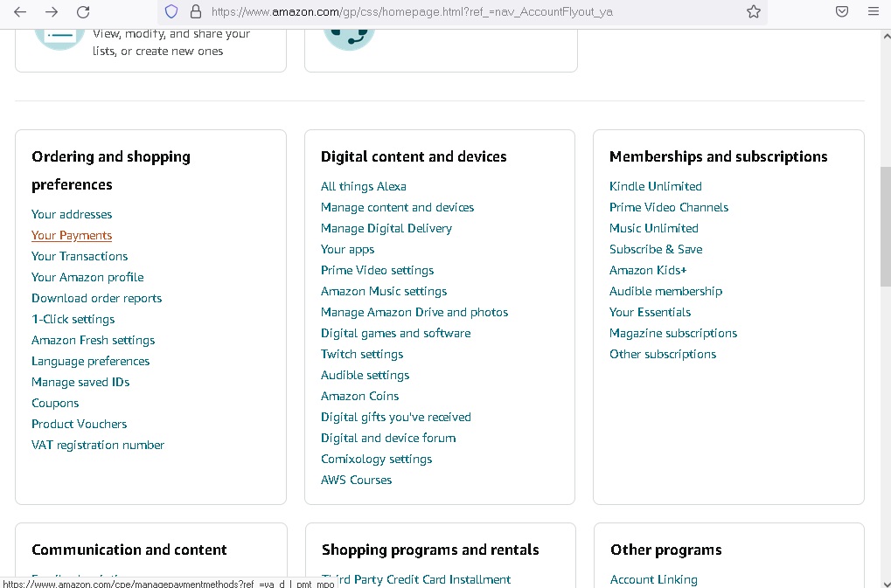
Task: Open VAT registration number
Action: click(x=98, y=446)
